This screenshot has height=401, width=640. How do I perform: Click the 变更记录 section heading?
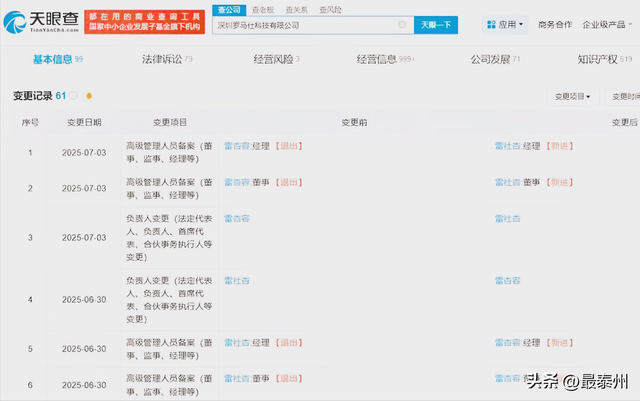click(33, 96)
